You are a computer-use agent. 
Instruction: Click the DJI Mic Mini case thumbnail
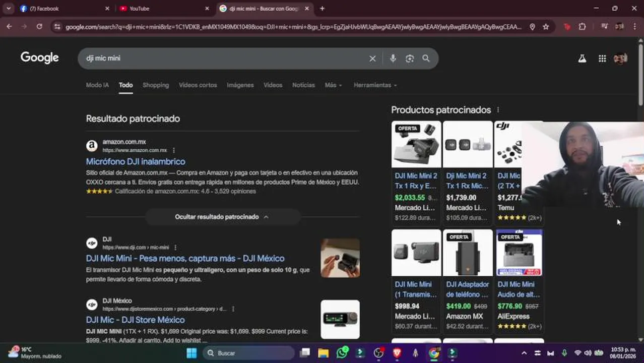[340, 258]
